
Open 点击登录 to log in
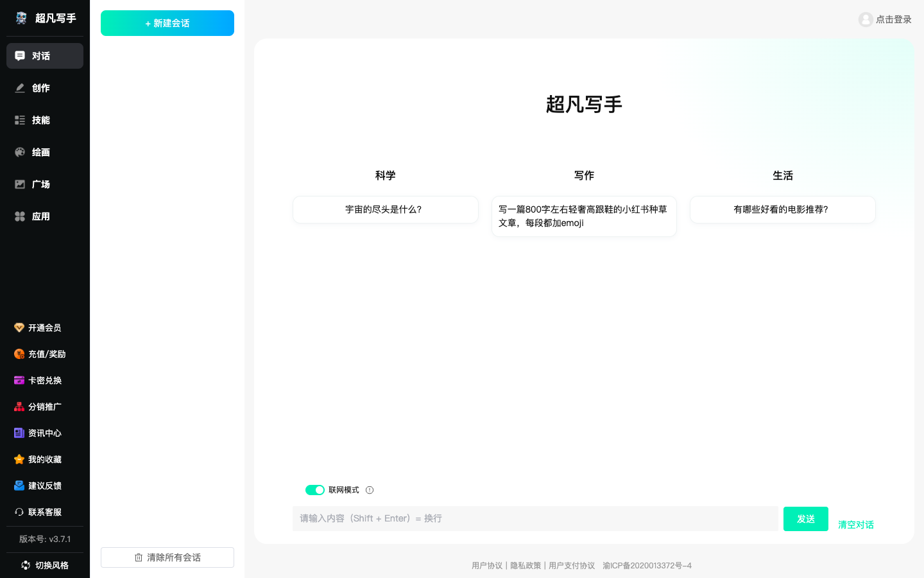point(884,19)
